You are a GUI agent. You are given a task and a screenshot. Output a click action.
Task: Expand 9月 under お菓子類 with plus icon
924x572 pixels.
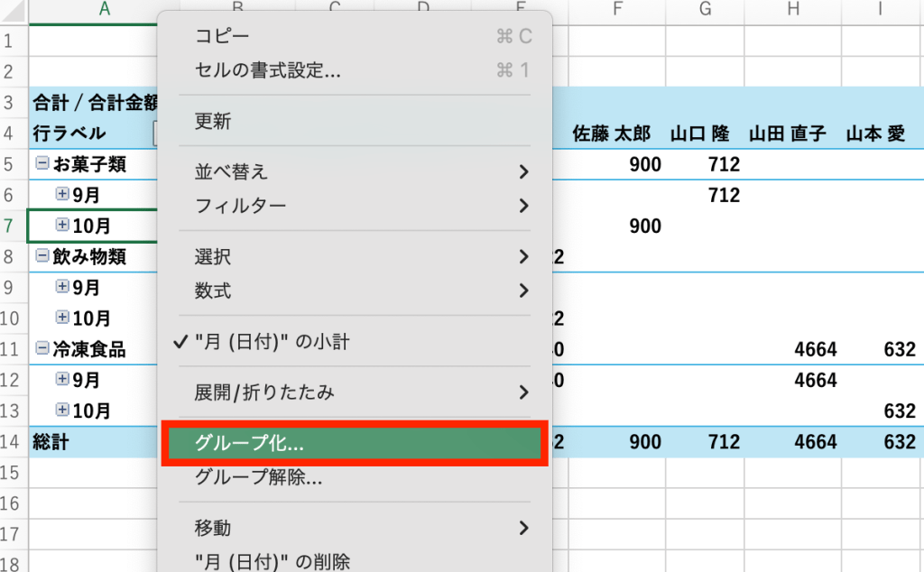[62, 194]
